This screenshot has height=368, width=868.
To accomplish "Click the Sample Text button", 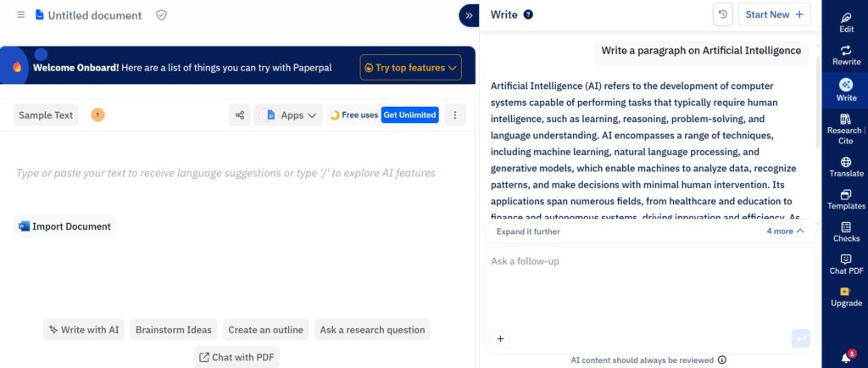I will 46,115.
